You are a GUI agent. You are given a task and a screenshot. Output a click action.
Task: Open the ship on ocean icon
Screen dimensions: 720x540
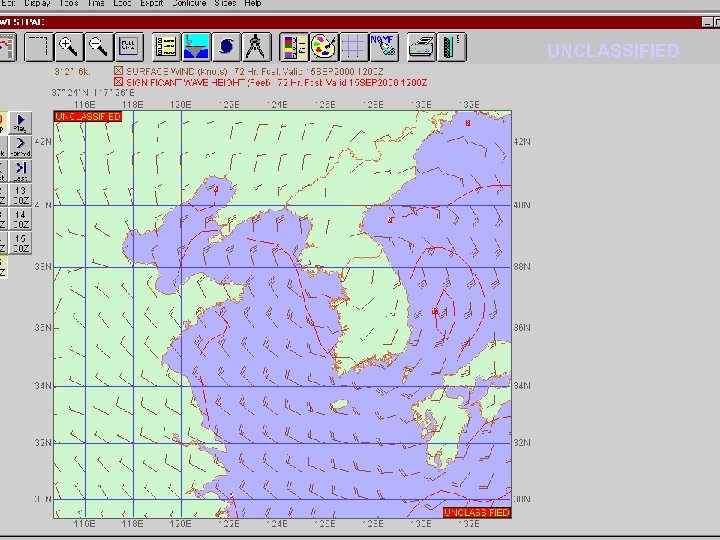[196, 47]
